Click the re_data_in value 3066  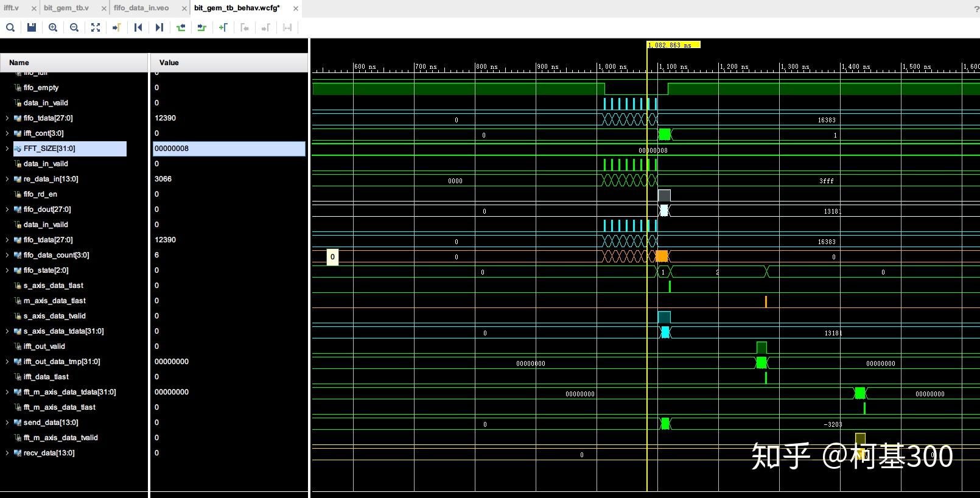[163, 179]
